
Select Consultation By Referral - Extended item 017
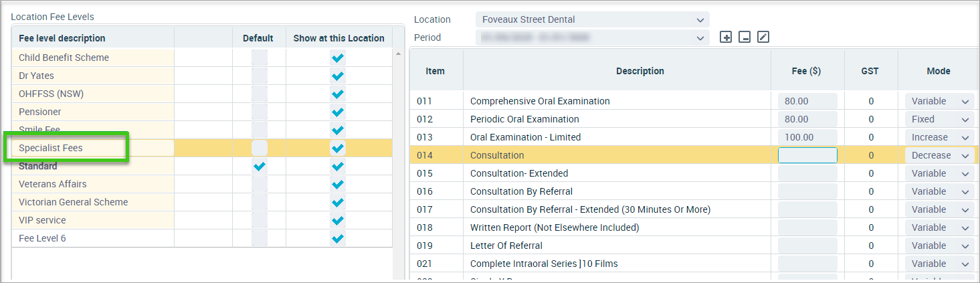pos(694,209)
